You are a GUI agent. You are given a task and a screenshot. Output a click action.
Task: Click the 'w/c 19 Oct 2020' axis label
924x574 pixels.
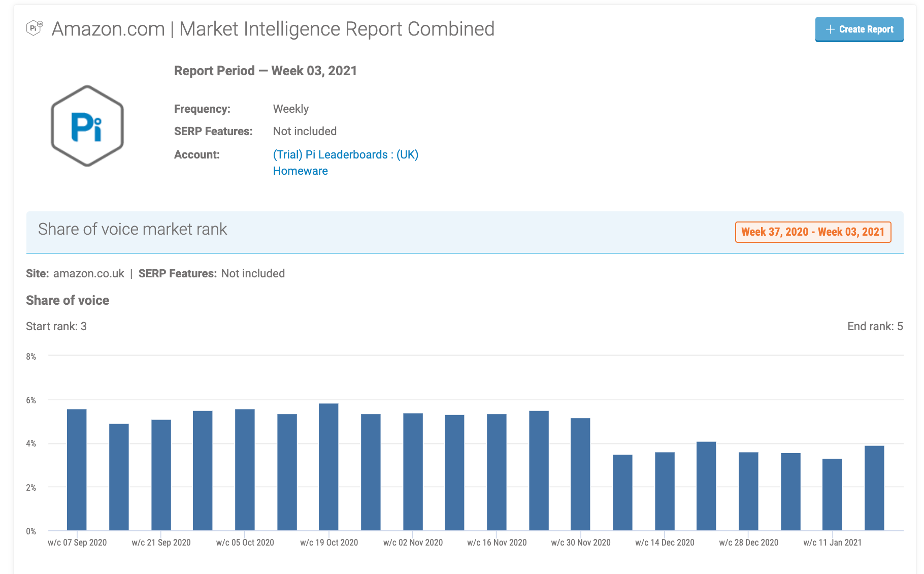pyautogui.click(x=329, y=543)
